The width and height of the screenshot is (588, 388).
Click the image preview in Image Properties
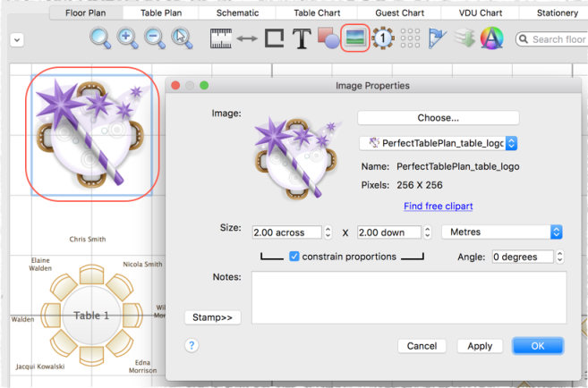299,158
